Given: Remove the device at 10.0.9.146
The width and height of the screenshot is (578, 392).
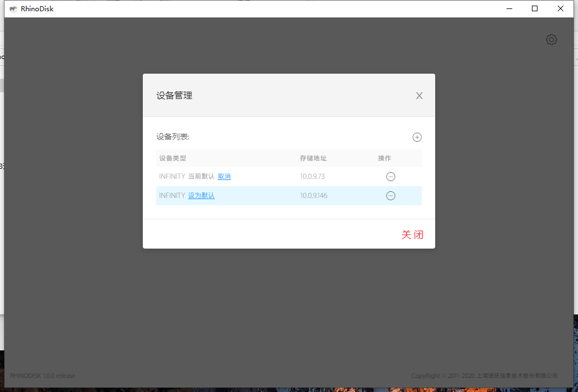Looking at the screenshot, I should (390, 196).
